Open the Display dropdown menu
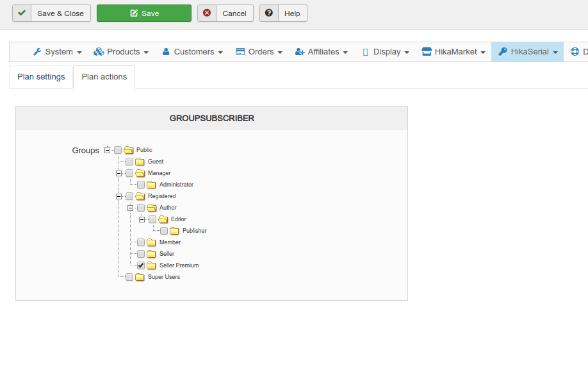588x377 pixels. click(386, 52)
